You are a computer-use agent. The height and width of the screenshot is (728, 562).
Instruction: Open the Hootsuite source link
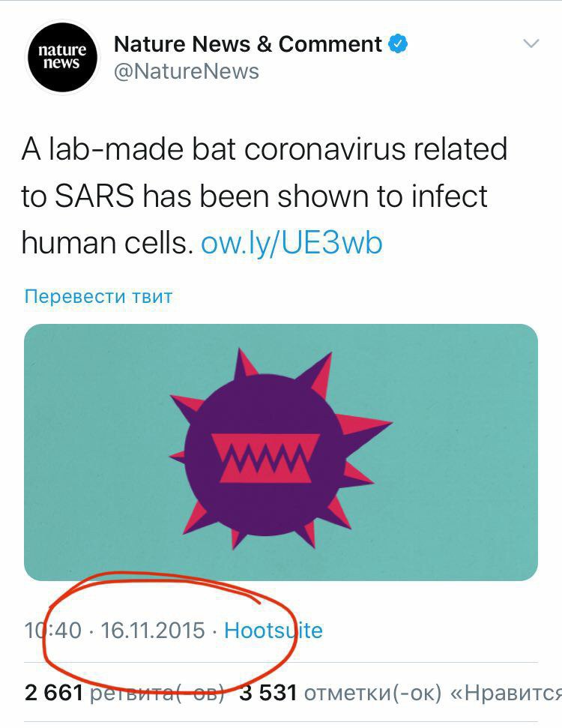pos(274,630)
